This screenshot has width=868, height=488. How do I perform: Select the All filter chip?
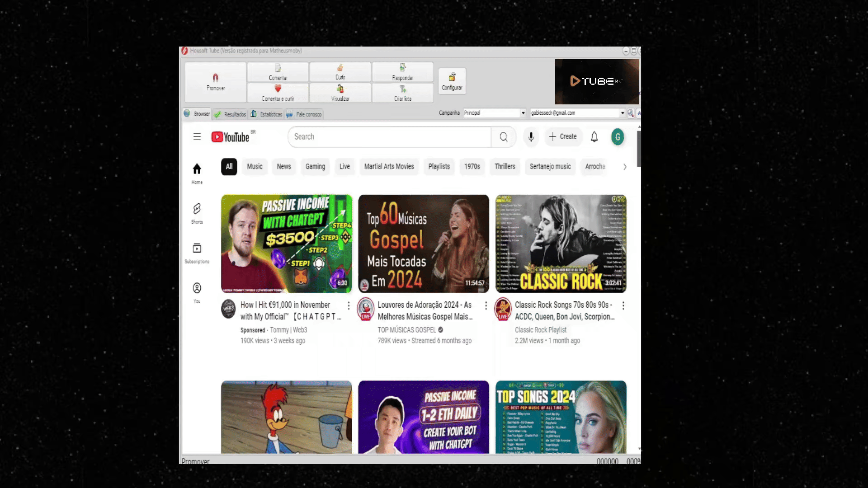229,167
